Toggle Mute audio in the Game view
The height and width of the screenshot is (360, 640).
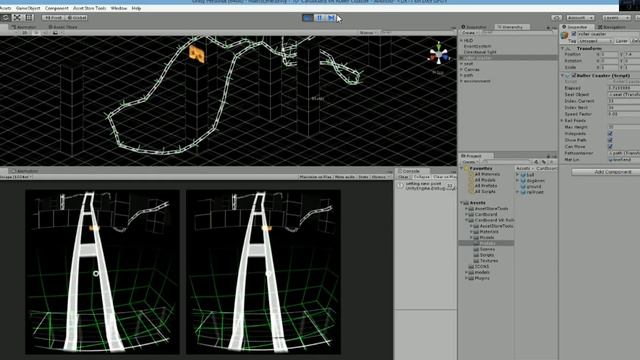(345, 177)
